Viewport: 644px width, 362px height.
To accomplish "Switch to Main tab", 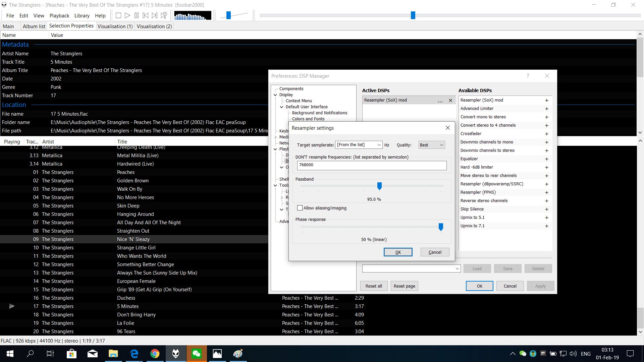I will [x=8, y=26].
